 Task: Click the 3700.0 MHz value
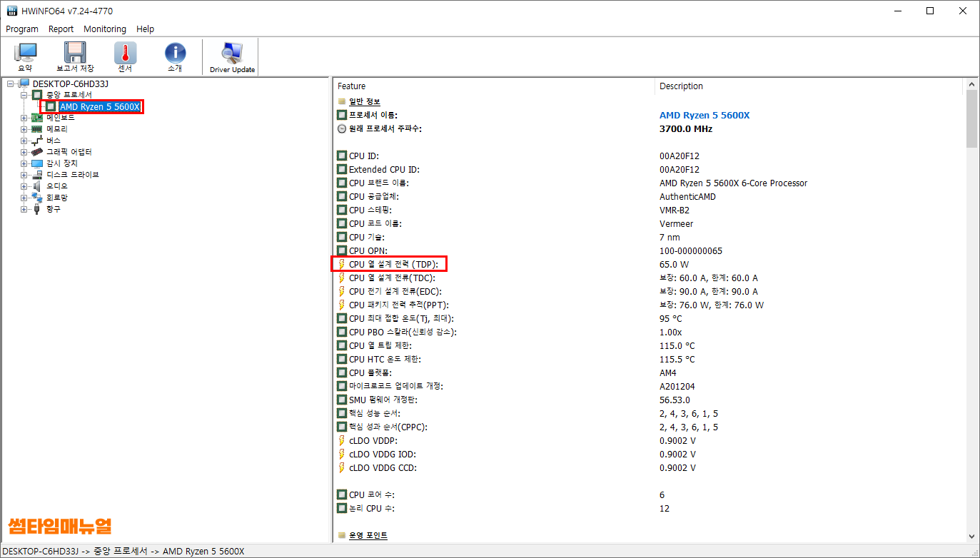pyautogui.click(x=686, y=128)
